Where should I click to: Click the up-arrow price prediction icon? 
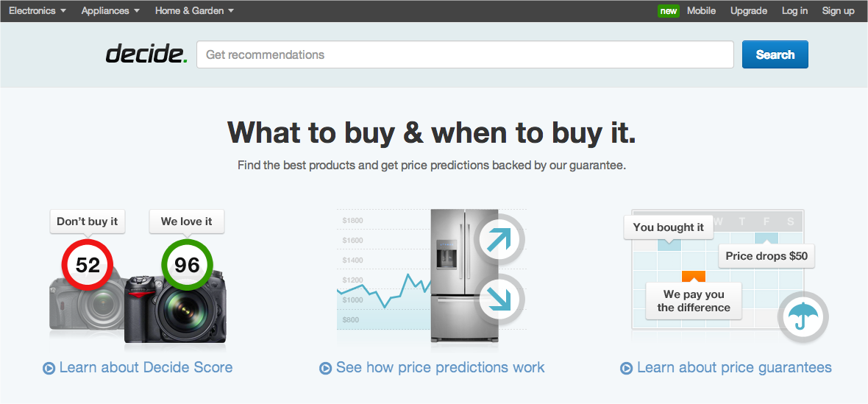pos(499,240)
